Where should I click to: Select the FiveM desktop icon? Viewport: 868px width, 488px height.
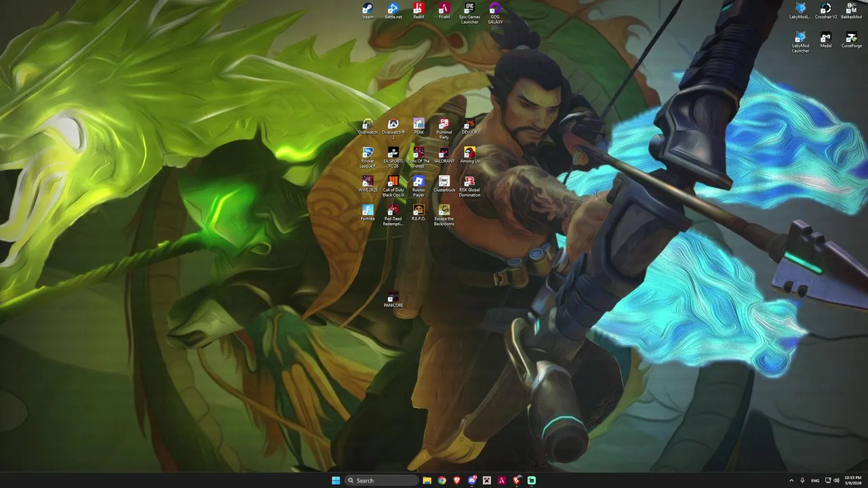coord(444,11)
